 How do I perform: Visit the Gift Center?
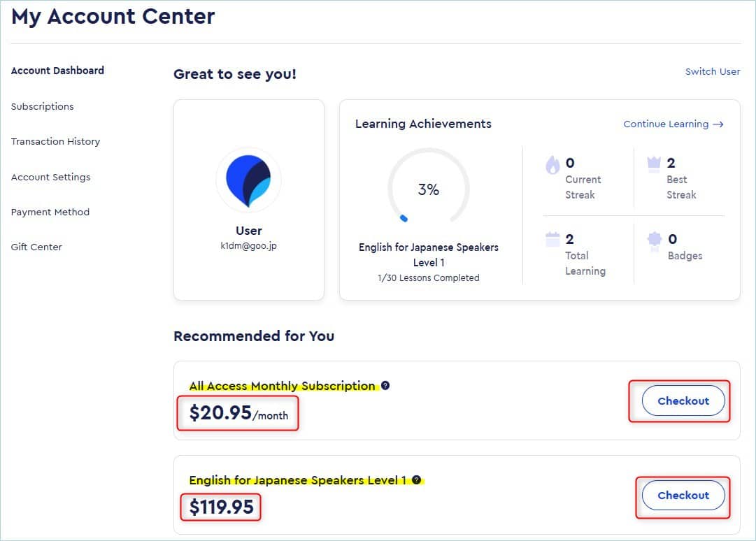point(36,247)
